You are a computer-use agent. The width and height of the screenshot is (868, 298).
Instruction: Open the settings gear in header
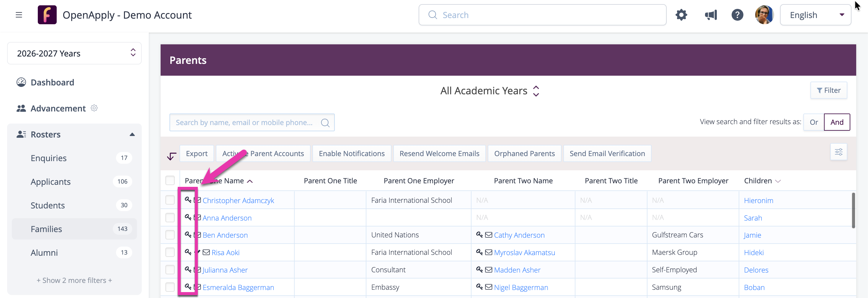[681, 15]
